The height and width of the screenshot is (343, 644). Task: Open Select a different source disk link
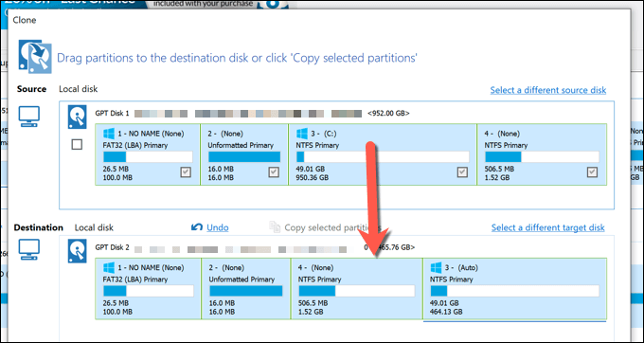(x=548, y=90)
